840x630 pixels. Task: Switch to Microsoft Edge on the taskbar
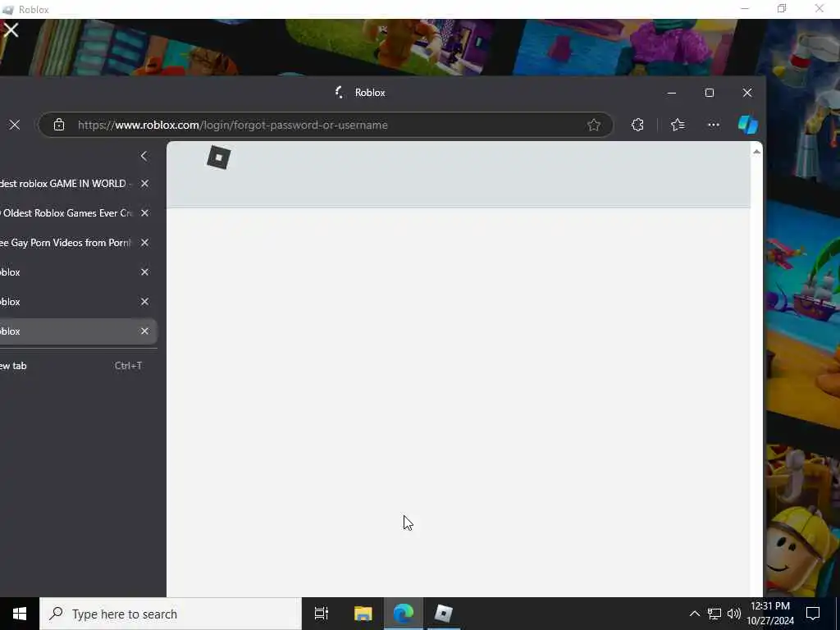click(404, 614)
